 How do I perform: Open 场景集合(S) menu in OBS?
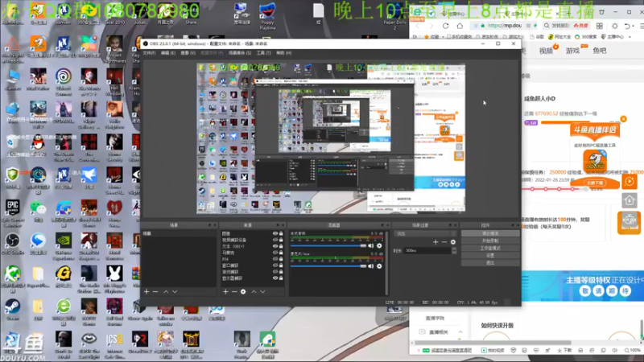point(240,53)
